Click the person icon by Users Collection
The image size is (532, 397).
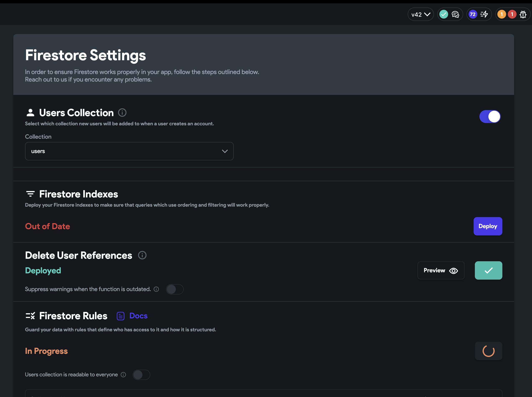pyautogui.click(x=30, y=112)
